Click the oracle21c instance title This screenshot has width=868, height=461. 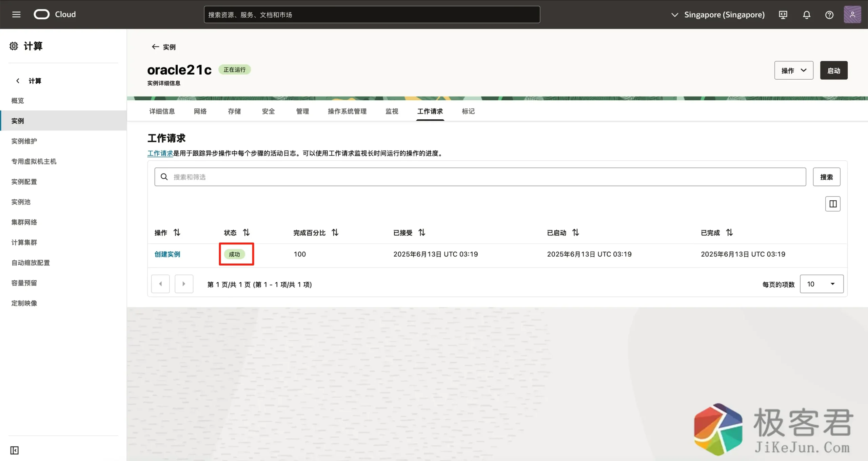(179, 70)
